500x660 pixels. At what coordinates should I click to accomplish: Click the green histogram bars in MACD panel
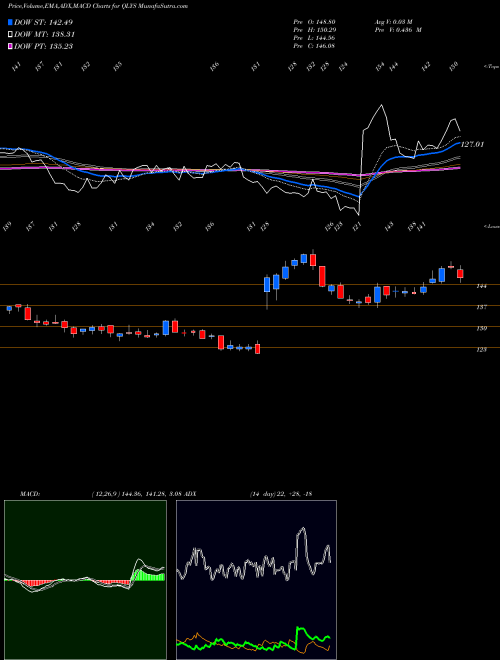[x=149, y=574]
